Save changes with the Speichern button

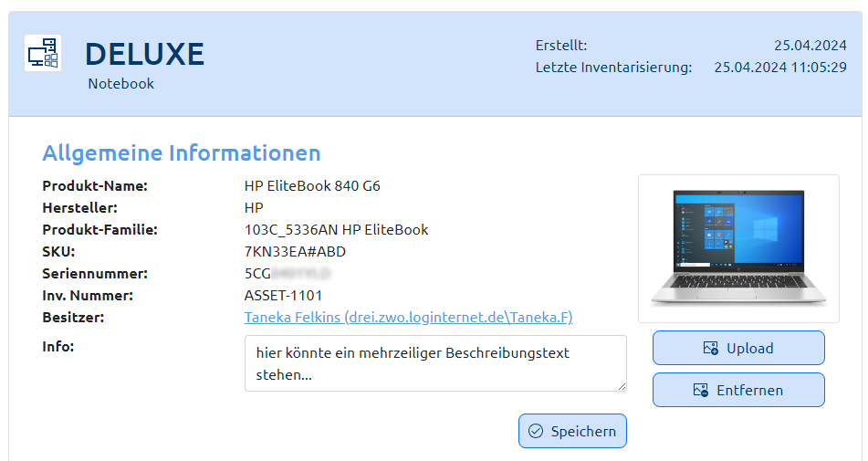572,431
